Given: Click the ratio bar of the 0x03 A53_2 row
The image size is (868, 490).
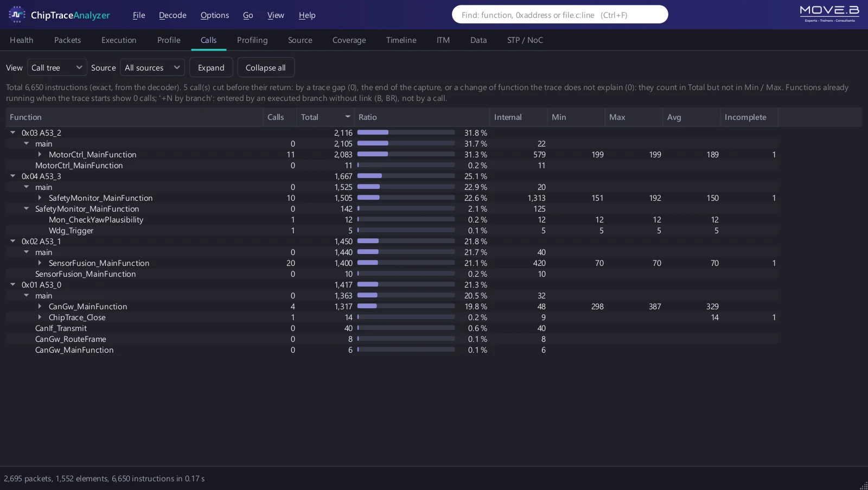Looking at the screenshot, I should coord(406,132).
